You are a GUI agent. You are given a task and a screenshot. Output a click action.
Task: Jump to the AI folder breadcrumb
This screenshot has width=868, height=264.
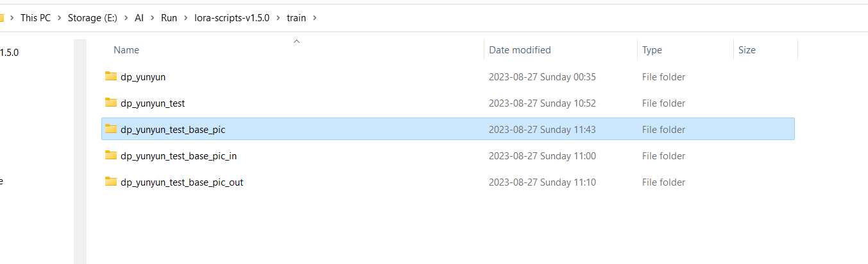139,18
